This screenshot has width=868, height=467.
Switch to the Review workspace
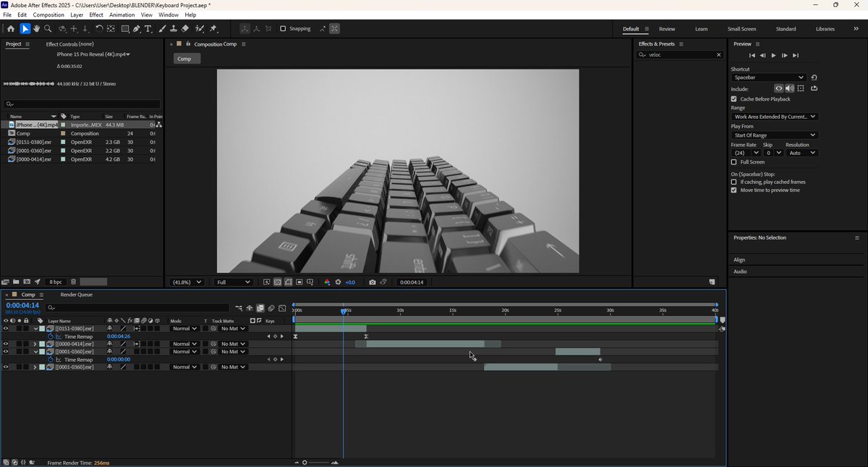(667, 29)
